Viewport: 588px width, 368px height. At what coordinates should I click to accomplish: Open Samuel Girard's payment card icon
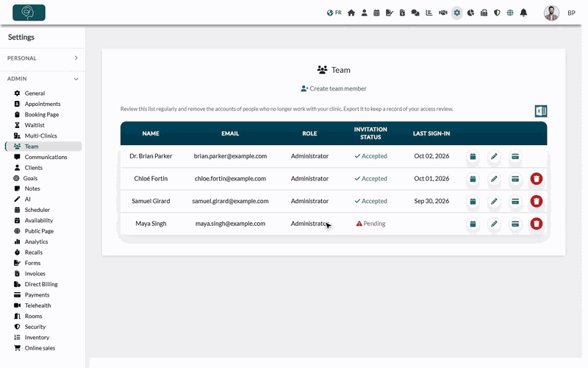tap(515, 202)
